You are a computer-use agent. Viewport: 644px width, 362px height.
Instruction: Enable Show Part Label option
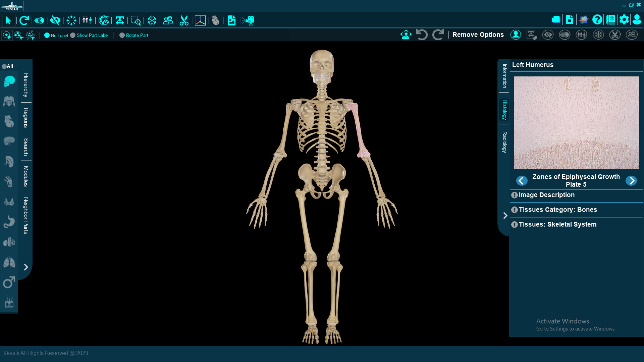click(x=72, y=35)
